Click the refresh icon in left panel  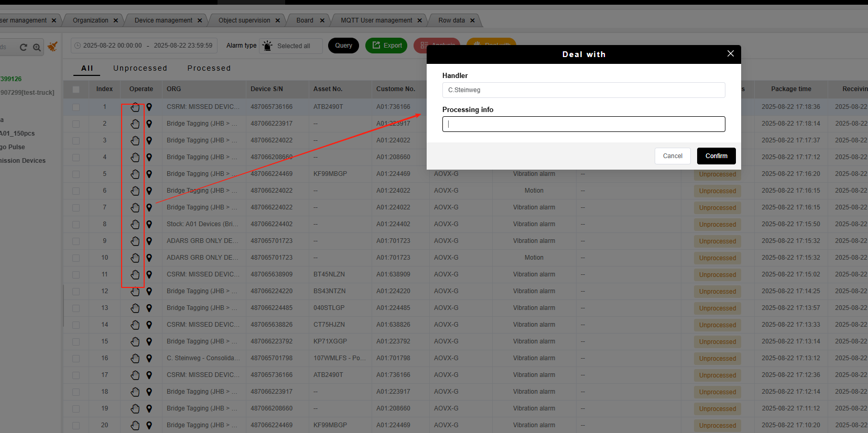point(23,47)
